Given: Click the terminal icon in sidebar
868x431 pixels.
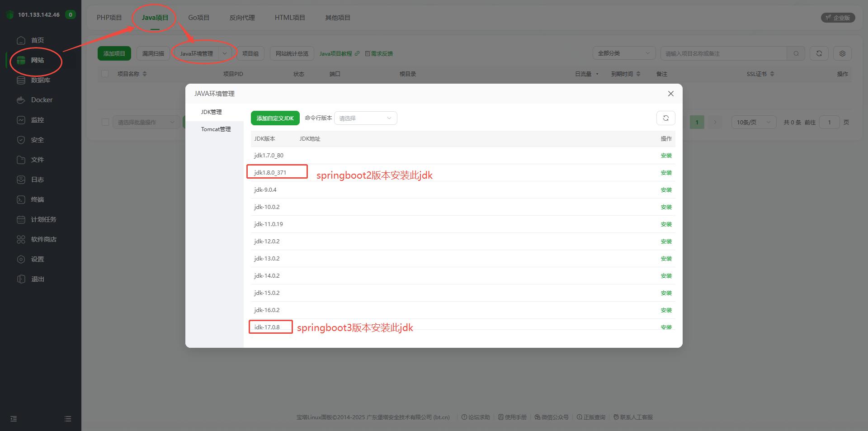Looking at the screenshot, I should [x=21, y=199].
